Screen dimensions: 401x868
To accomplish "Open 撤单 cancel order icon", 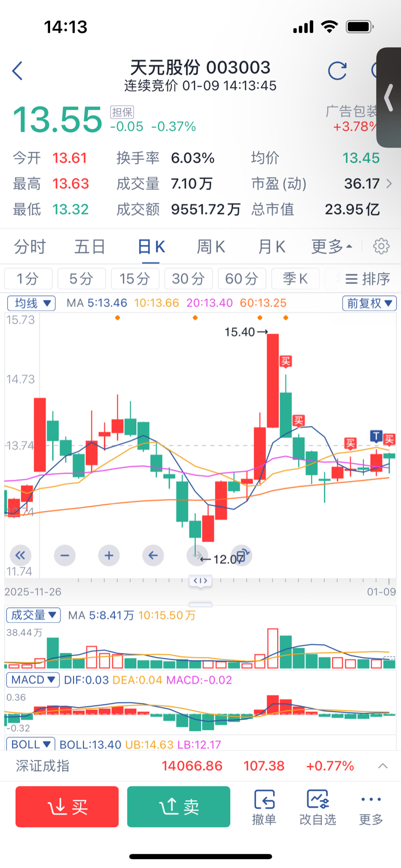I will click(264, 807).
